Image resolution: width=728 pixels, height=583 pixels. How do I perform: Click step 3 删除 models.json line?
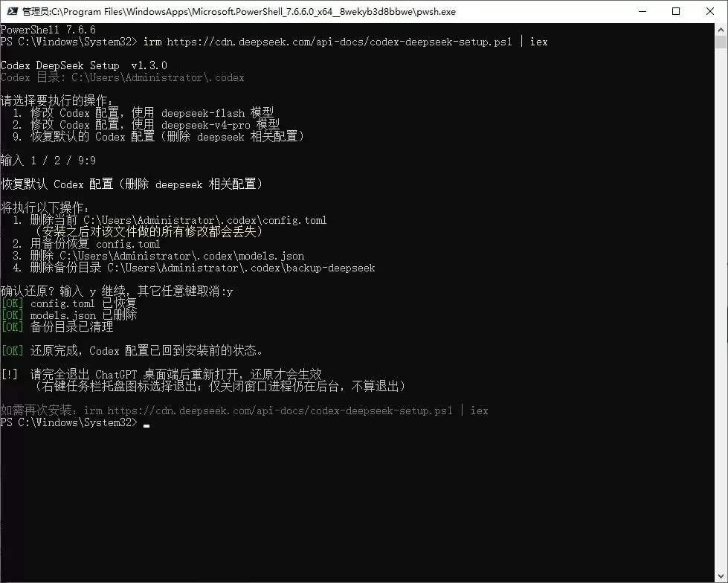(158, 256)
